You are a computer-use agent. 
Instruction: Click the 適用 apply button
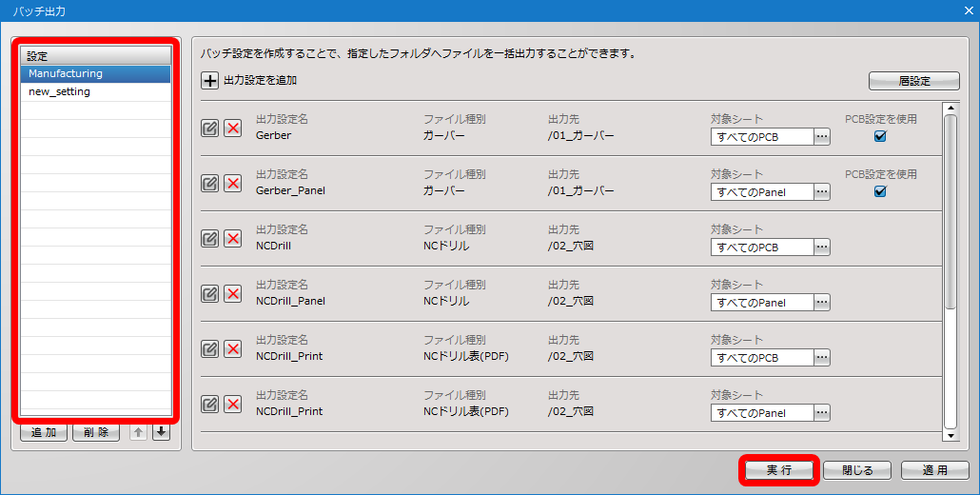tap(934, 470)
